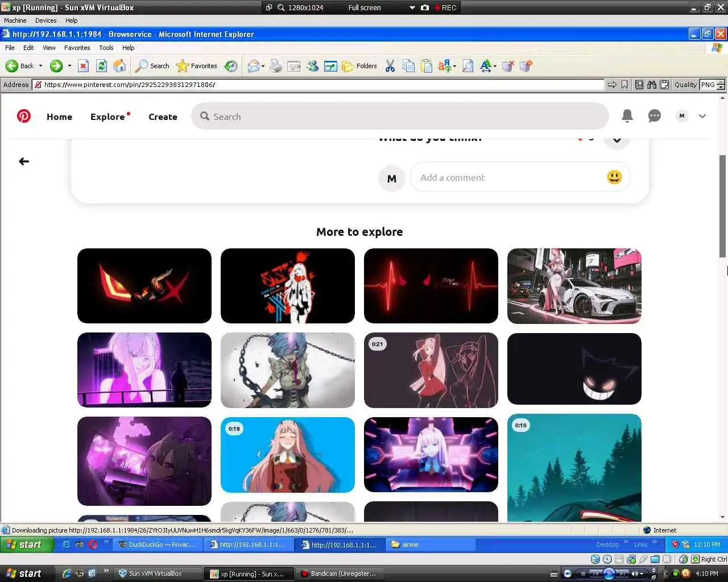Open the 0:18 blue background anime girl video
The height and width of the screenshot is (582, 728).
pyautogui.click(x=288, y=455)
